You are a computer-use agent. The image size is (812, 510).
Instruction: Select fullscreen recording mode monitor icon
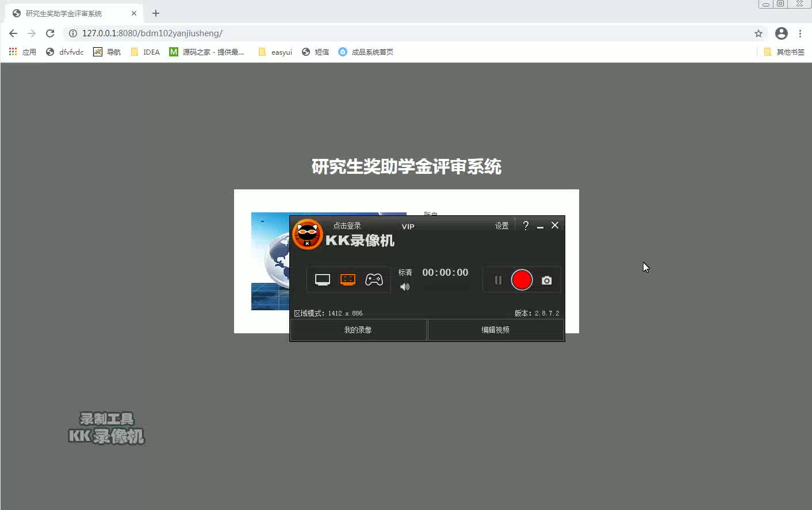coord(322,279)
